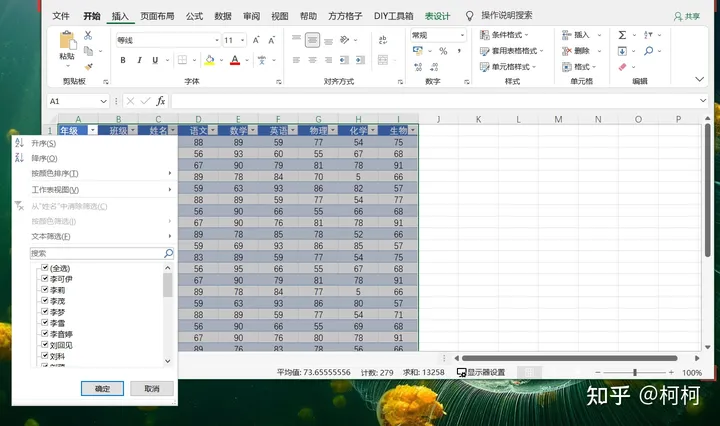The image size is (720, 426).
Task: Click the Paste icon in clipboard group
Action: [x=68, y=40]
